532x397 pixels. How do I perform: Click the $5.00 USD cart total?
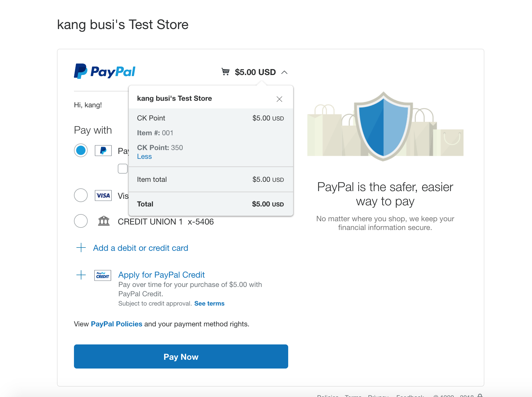(x=255, y=72)
